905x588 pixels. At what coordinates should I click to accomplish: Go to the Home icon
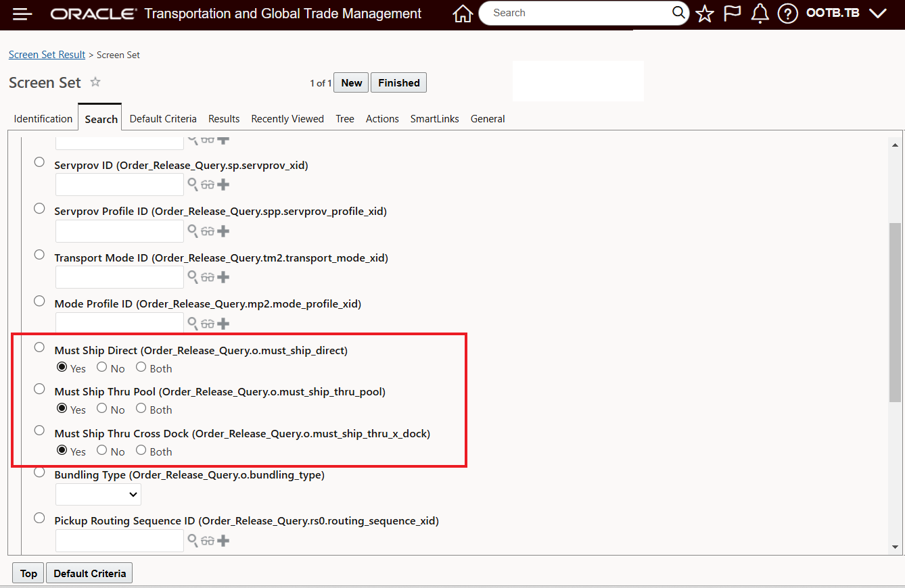(x=463, y=14)
